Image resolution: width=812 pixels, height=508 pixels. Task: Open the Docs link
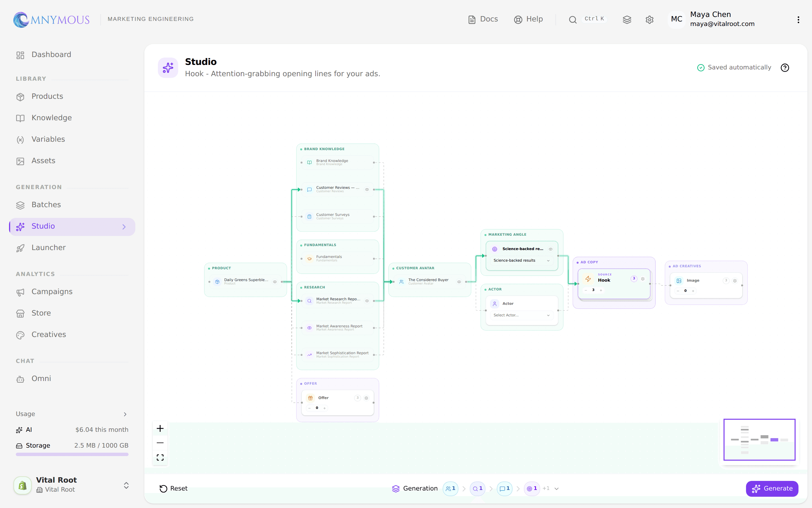coord(483,19)
